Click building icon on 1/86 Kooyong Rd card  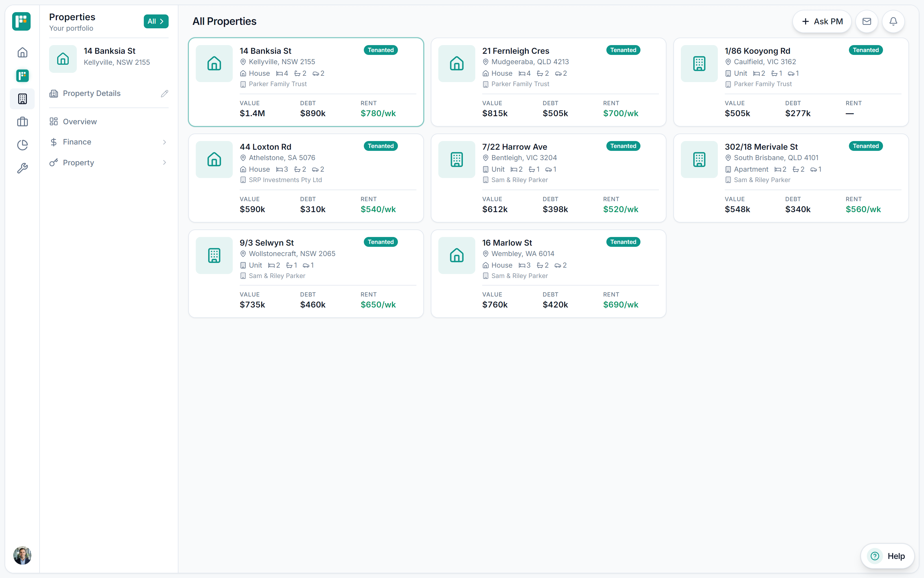(x=699, y=64)
